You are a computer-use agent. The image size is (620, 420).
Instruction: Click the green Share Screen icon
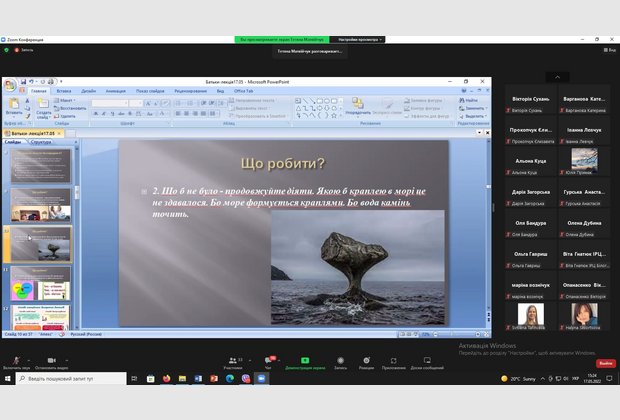(x=305, y=360)
